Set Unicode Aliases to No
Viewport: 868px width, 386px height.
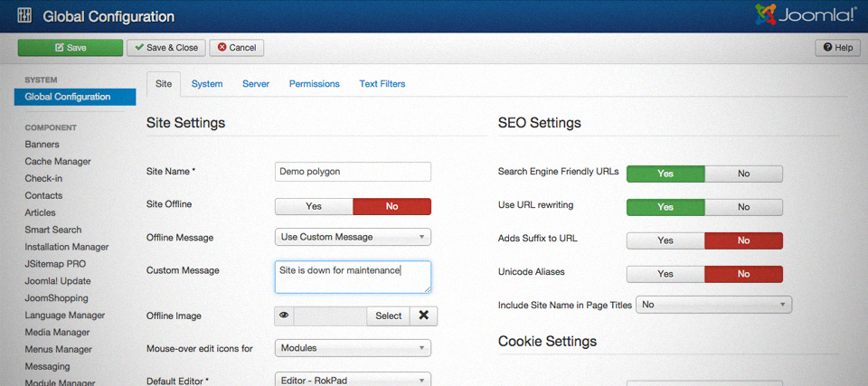pyautogui.click(x=743, y=274)
